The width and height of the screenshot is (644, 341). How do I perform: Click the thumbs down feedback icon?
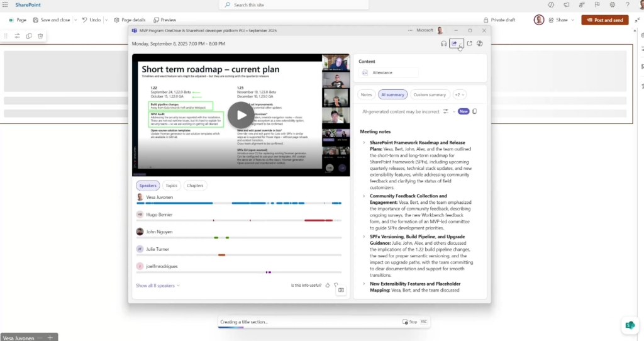point(336,285)
